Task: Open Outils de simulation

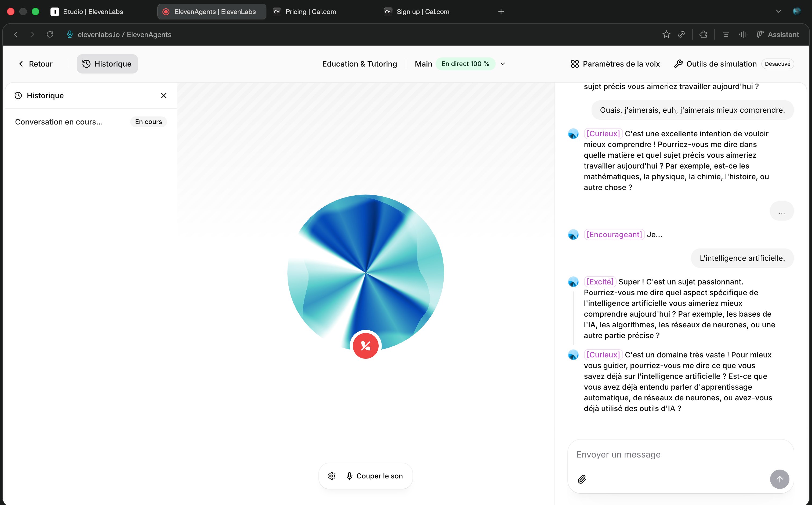Action: (x=715, y=64)
